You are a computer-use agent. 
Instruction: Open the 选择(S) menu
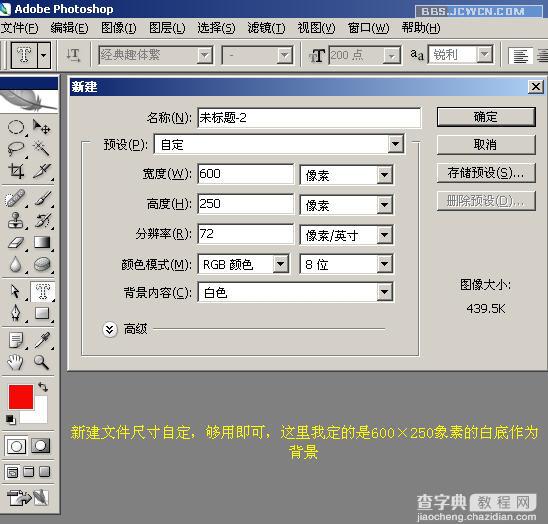(x=216, y=28)
